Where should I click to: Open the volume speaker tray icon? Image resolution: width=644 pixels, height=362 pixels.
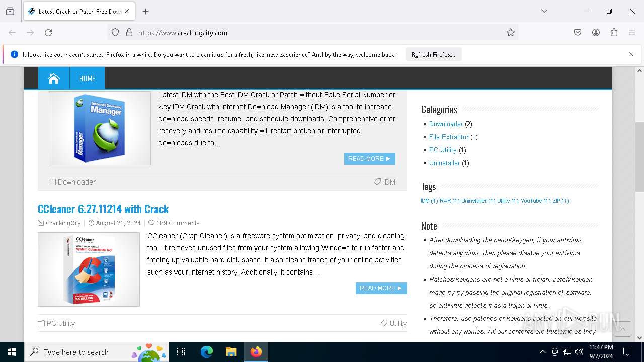pos(579,352)
